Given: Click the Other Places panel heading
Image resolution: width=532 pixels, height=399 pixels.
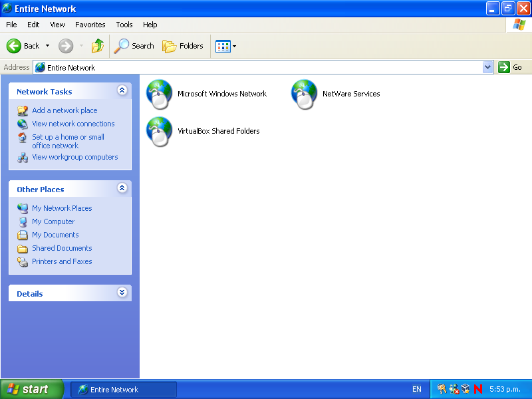Looking at the screenshot, I should coord(41,190).
